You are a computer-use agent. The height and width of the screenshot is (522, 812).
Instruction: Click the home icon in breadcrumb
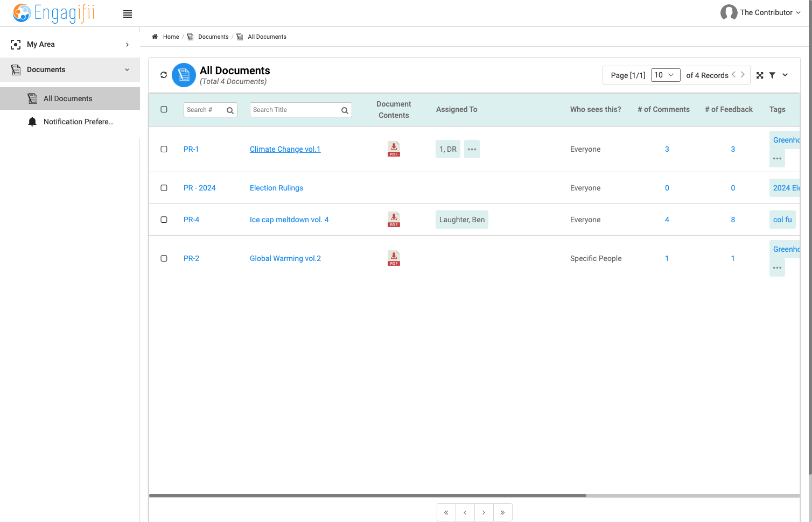(155, 37)
